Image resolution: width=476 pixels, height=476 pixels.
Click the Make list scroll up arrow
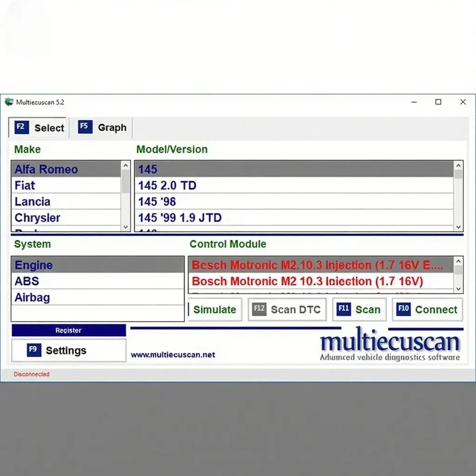point(126,165)
